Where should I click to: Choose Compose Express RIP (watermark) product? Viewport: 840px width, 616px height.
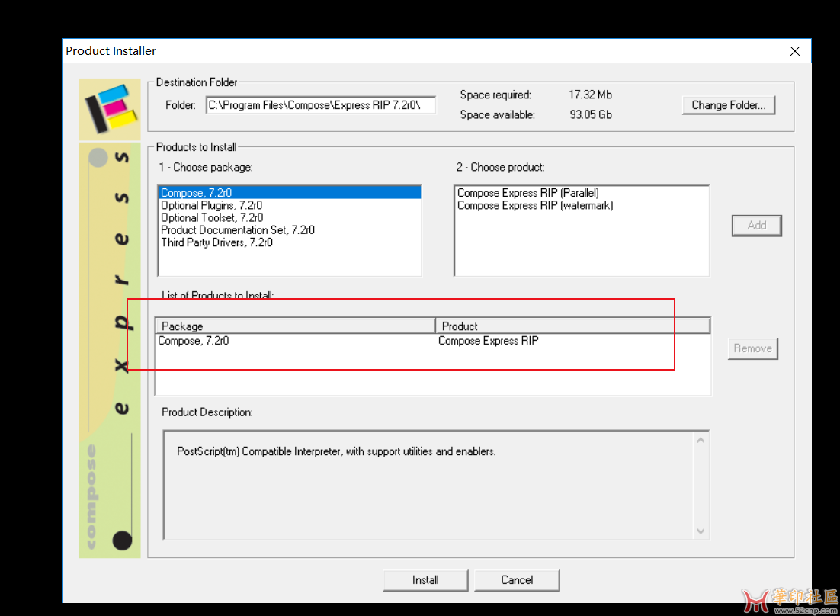(534, 206)
